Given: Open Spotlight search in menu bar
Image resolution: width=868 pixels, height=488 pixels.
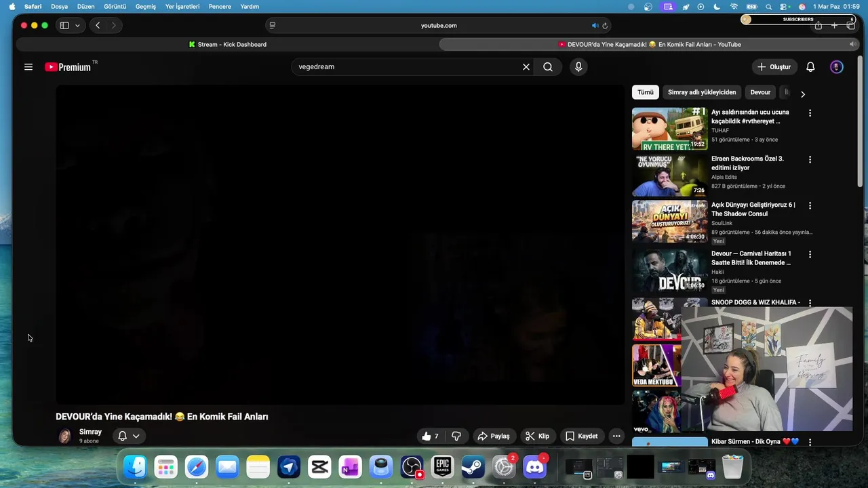Looking at the screenshot, I should (x=768, y=7).
